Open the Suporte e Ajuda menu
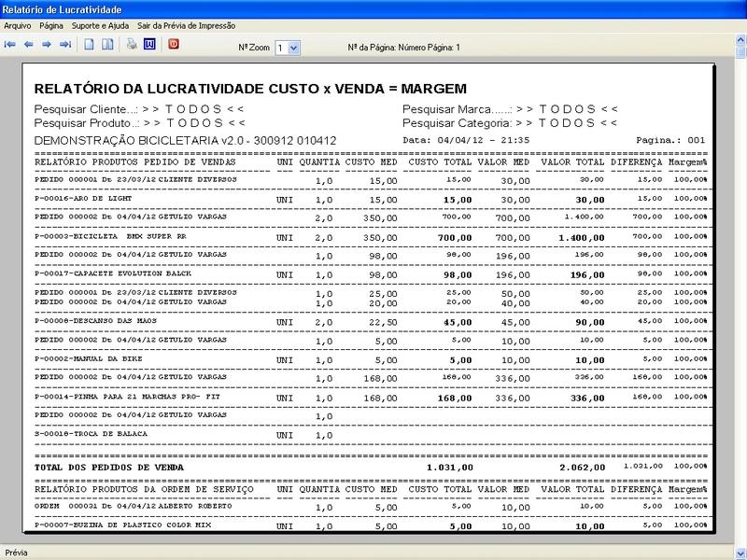This screenshot has height=560, width=747. point(100,26)
